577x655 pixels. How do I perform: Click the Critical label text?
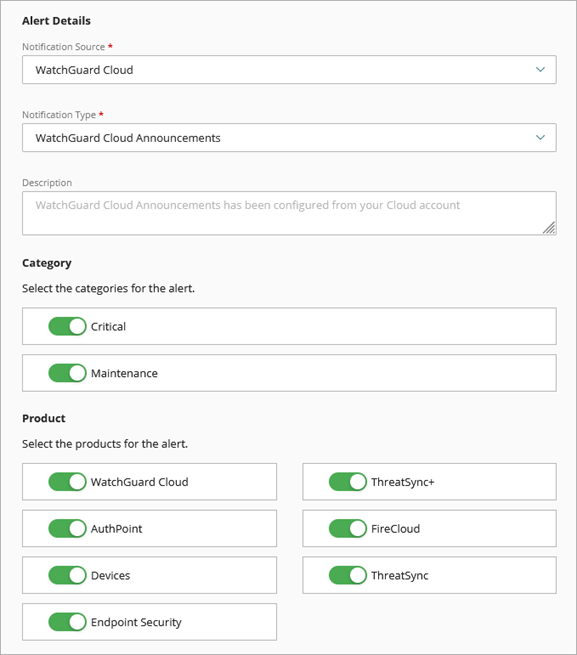108,327
